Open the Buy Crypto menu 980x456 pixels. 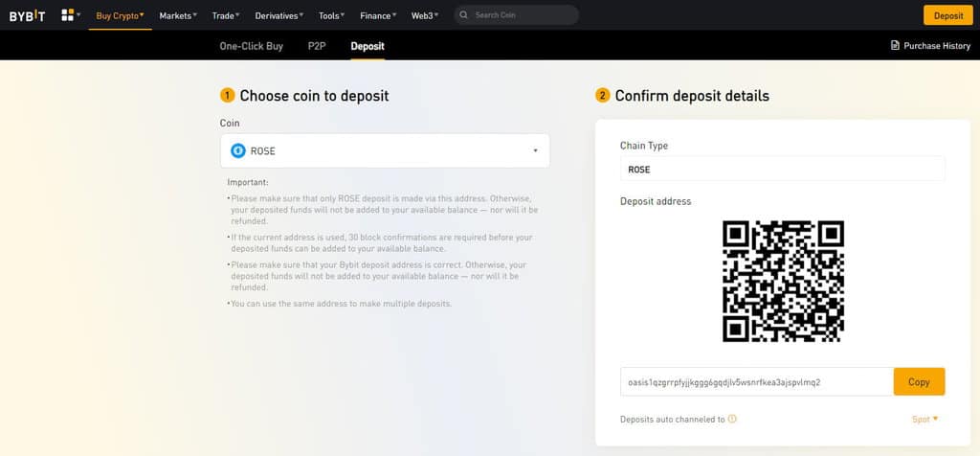click(120, 15)
